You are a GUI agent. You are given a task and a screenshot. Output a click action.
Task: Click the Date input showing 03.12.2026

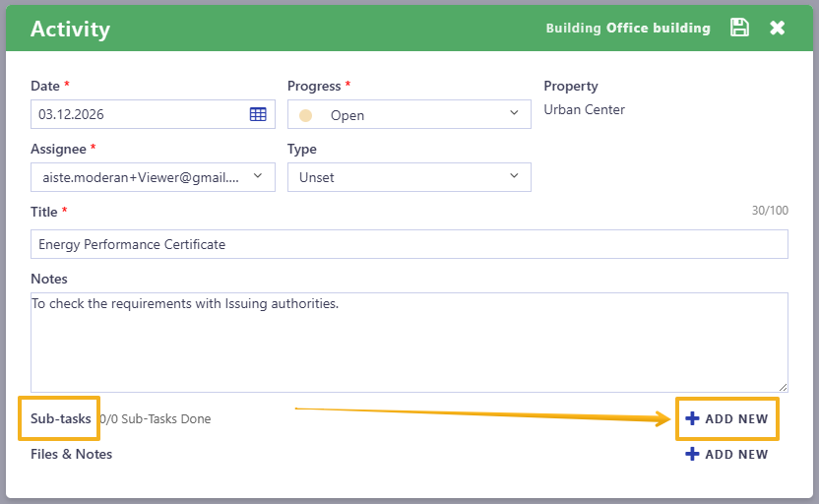[x=153, y=114]
